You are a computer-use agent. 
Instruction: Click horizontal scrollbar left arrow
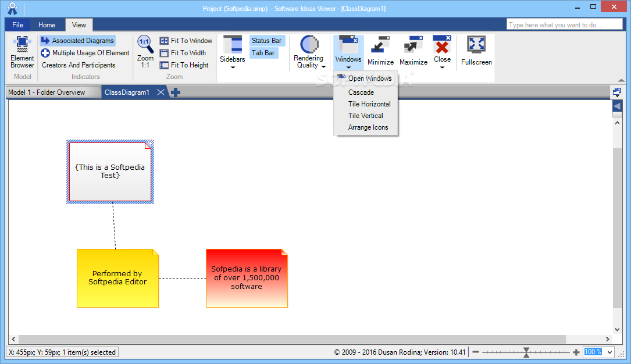tap(13, 339)
